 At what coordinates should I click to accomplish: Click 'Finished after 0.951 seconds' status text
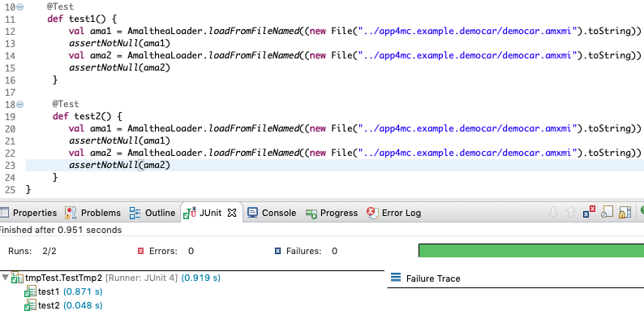pyautogui.click(x=60, y=230)
